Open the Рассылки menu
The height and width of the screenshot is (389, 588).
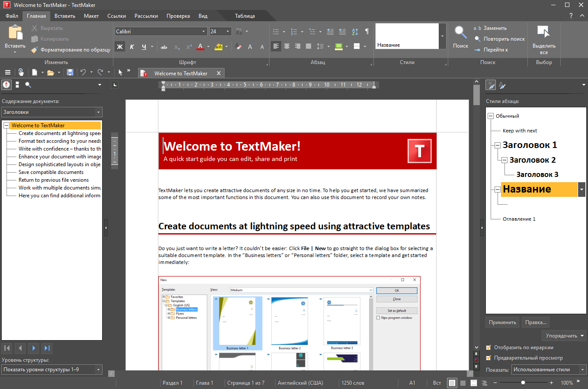146,16
